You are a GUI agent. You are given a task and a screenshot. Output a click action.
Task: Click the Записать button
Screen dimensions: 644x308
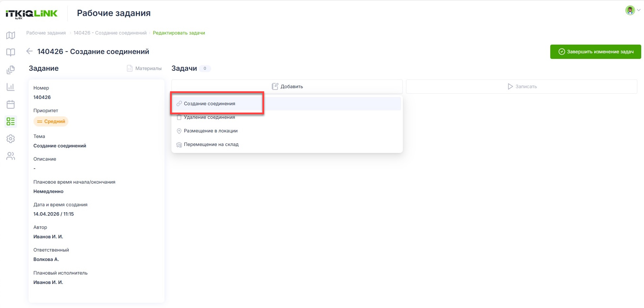tap(522, 86)
